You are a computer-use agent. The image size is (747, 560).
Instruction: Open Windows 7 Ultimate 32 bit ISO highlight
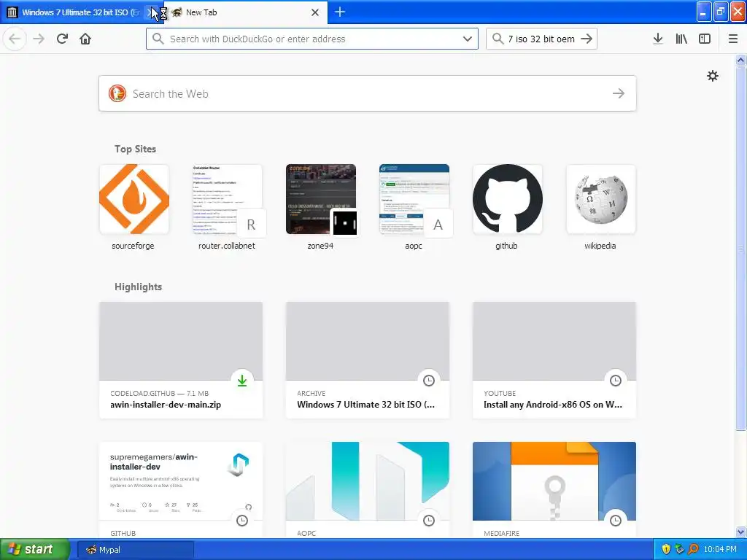click(x=368, y=360)
